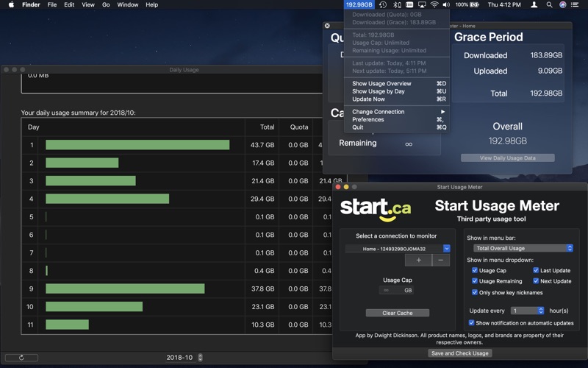Open the volume control icon
Viewport: 588px width, 368px height.
[x=446, y=4]
